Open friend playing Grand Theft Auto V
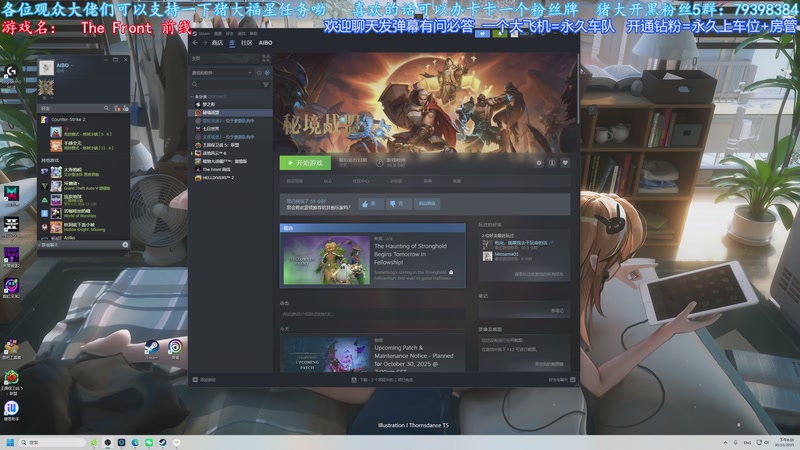Viewport: 800px width, 450px height. coord(82,186)
